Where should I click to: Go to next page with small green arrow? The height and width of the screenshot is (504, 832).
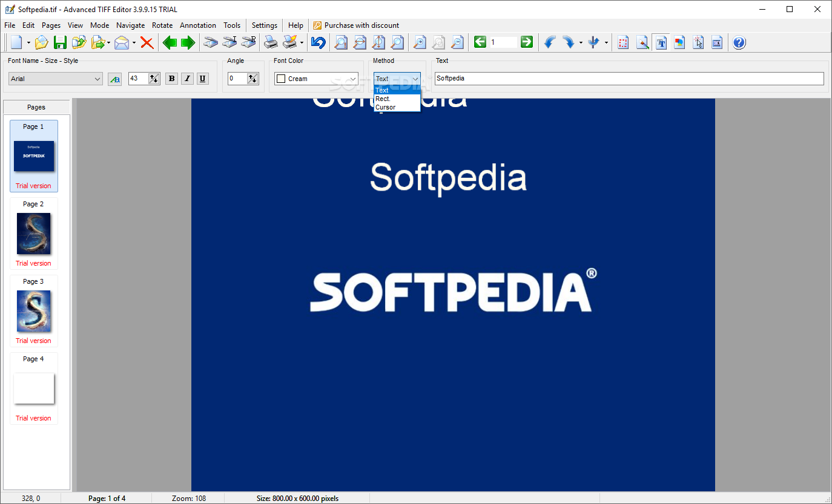[527, 42]
